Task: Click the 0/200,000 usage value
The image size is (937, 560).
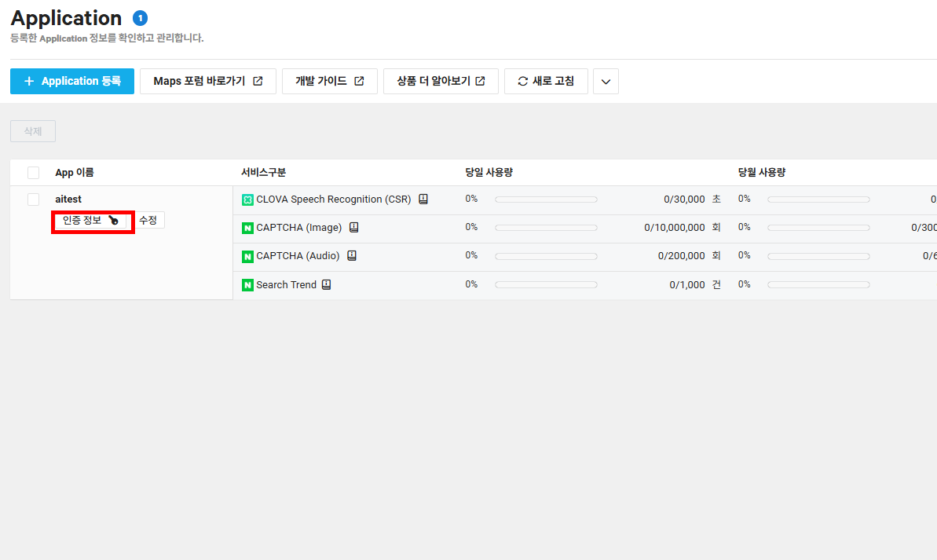Action: click(x=681, y=256)
